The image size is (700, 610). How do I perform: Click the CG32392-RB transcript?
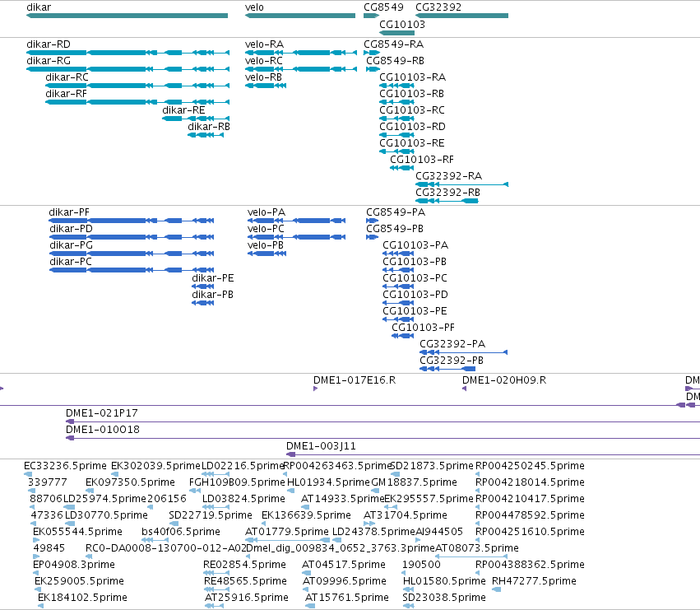pyautogui.click(x=447, y=201)
